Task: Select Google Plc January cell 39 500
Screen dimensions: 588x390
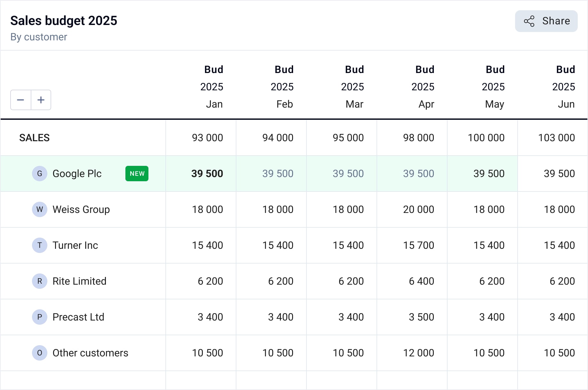Action: pos(207,174)
